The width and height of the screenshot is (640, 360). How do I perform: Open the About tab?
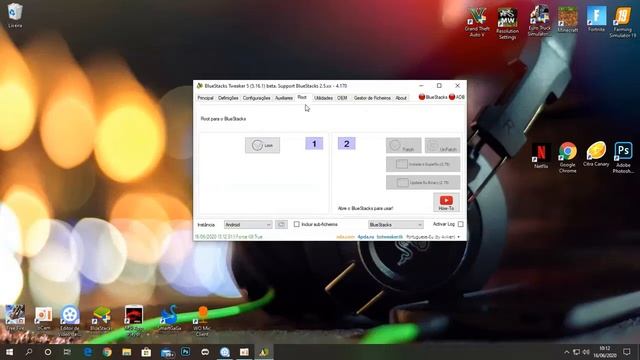click(x=401, y=98)
